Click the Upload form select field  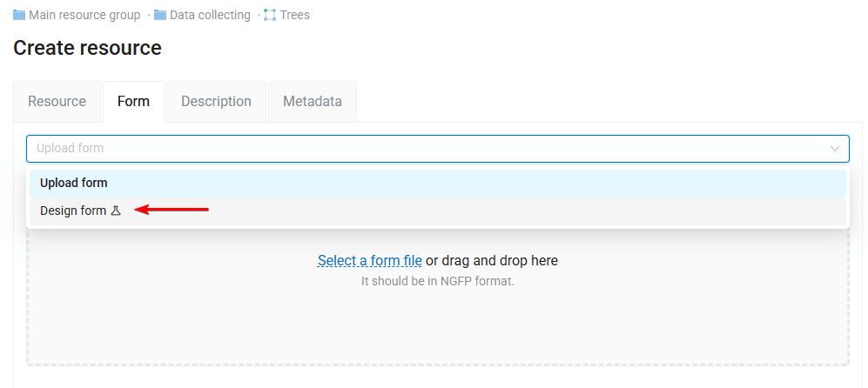(427, 149)
